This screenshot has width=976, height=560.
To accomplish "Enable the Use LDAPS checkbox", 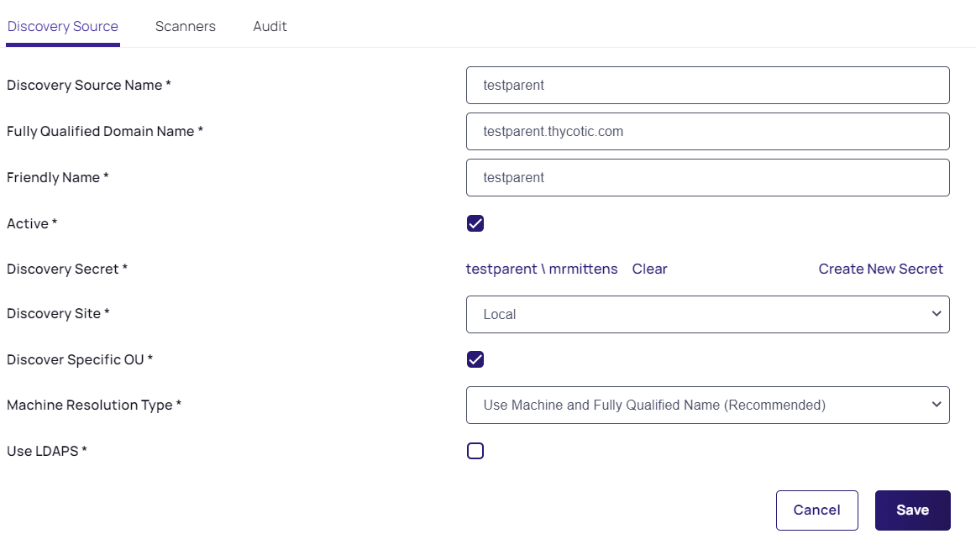I will pyautogui.click(x=475, y=451).
